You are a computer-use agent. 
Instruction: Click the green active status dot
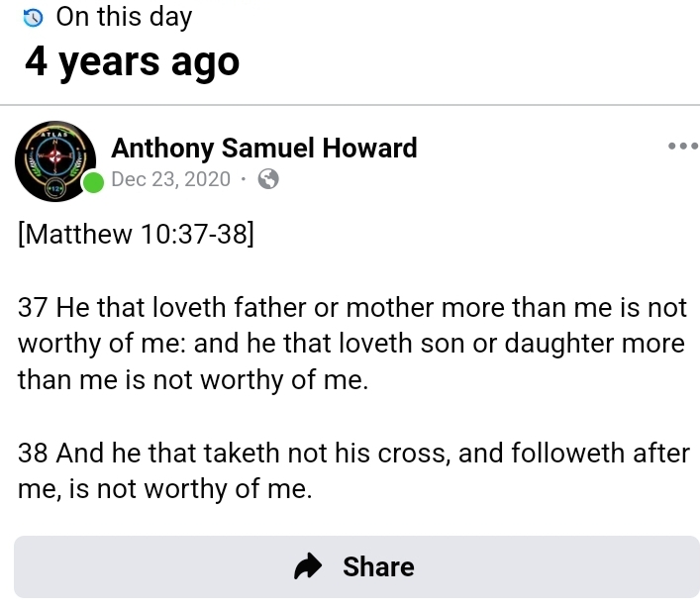(x=93, y=182)
